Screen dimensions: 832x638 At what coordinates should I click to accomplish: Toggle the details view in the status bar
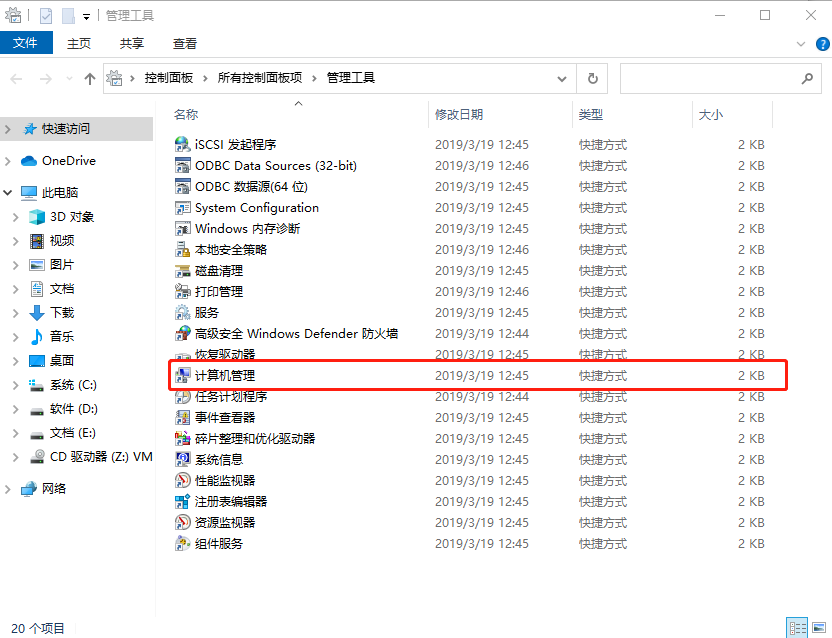pos(798,625)
